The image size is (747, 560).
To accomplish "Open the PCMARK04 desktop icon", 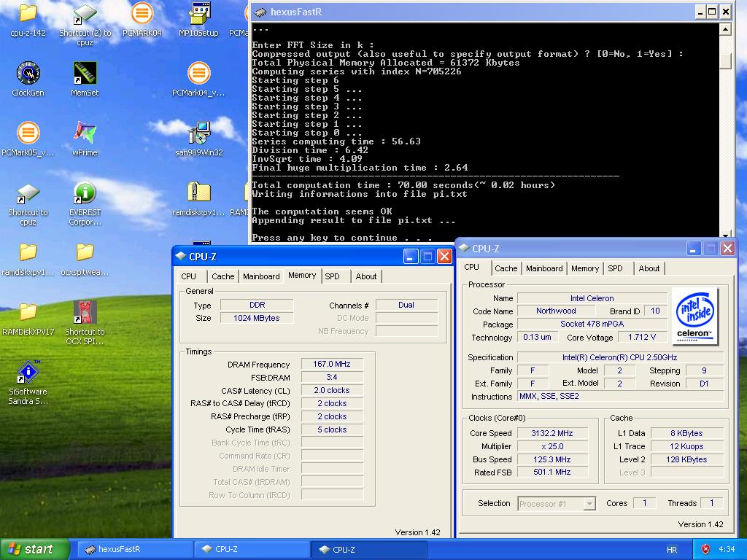I will [x=142, y=13].
